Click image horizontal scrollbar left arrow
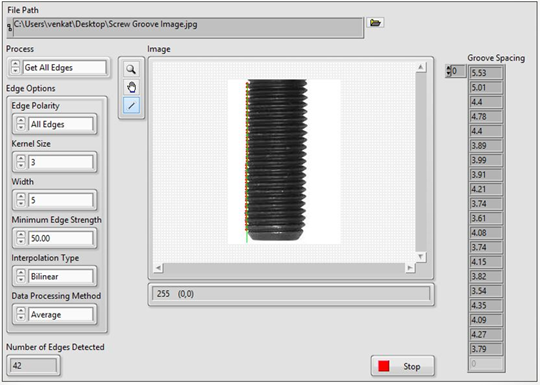540x385 pixels. 158,268
